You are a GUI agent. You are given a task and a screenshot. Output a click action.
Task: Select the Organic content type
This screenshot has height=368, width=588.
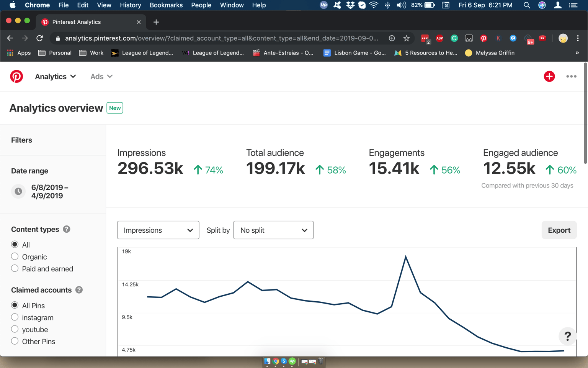pyautogui.click(x=15, y=256)
